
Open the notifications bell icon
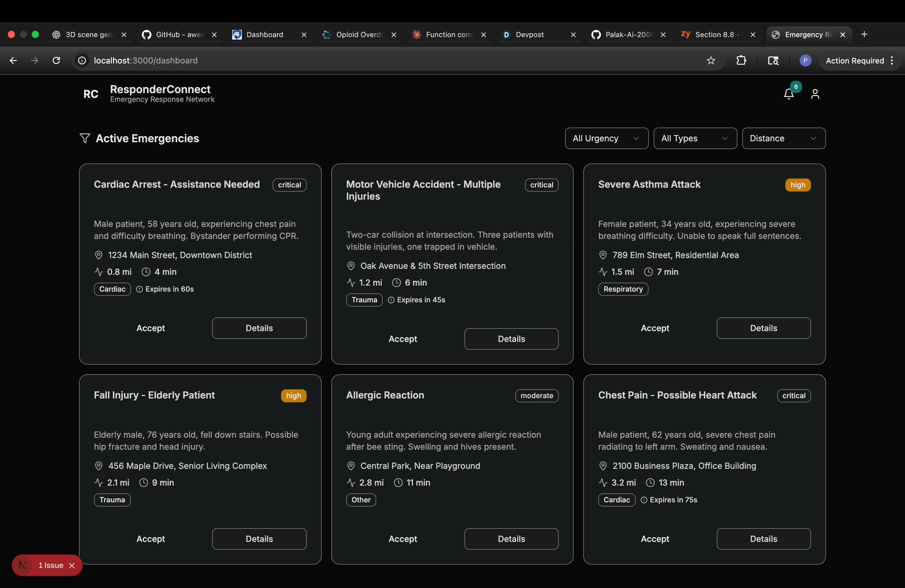789,94
